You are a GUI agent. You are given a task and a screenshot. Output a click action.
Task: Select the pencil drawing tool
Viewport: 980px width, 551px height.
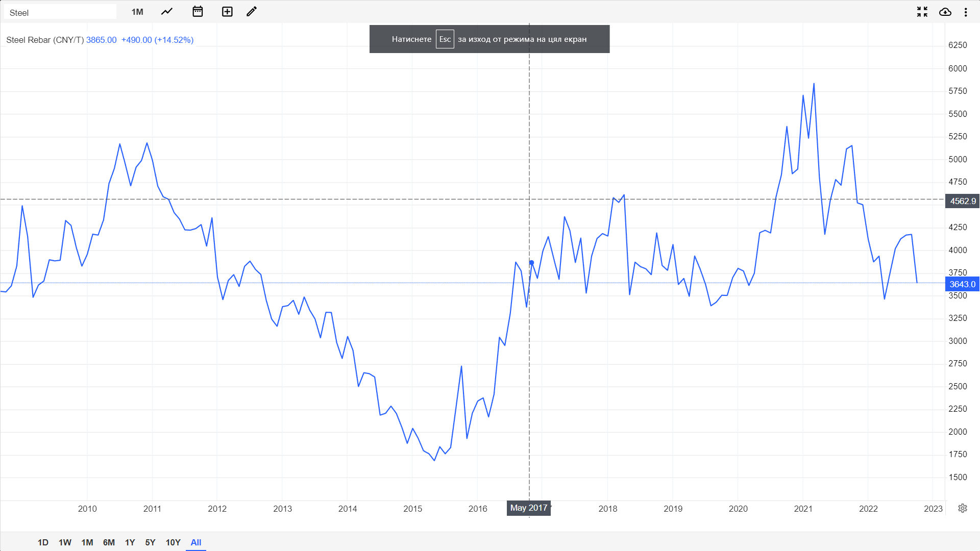252,12
